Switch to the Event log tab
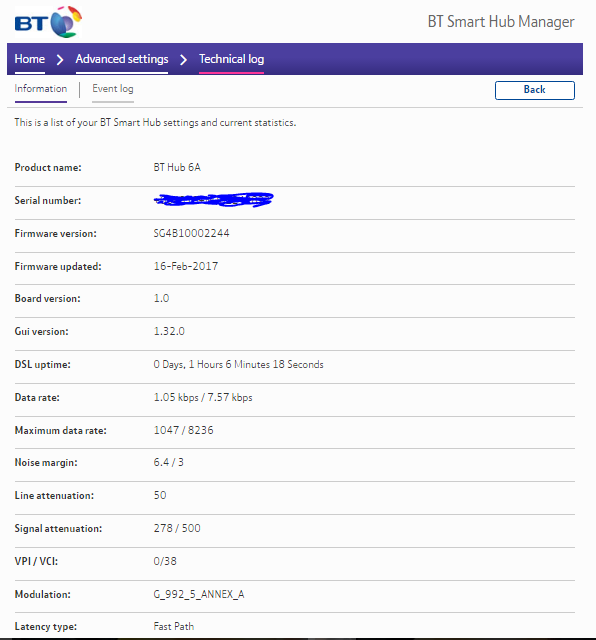596x640 pixels. coord(113,89)
